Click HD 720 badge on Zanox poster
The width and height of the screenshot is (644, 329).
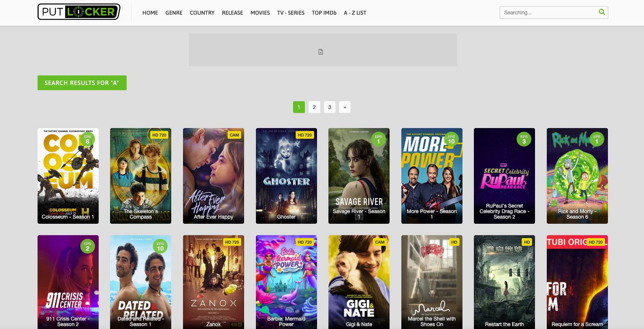232,242
